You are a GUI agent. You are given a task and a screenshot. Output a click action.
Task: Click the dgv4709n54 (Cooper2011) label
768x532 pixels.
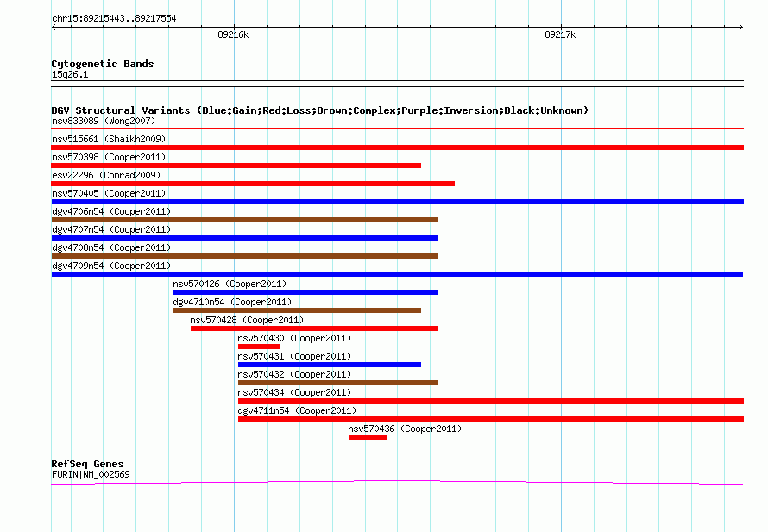click(x=111, y=266)
